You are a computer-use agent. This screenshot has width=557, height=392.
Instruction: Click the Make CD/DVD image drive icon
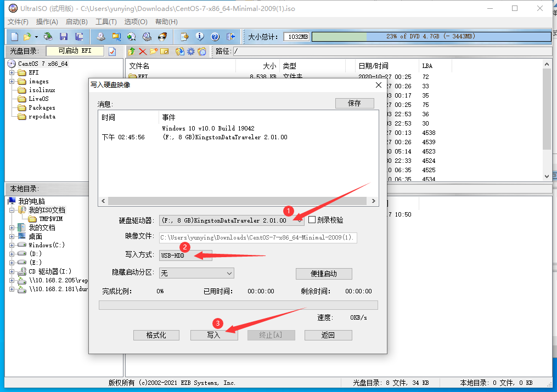[x=101, y=37]
